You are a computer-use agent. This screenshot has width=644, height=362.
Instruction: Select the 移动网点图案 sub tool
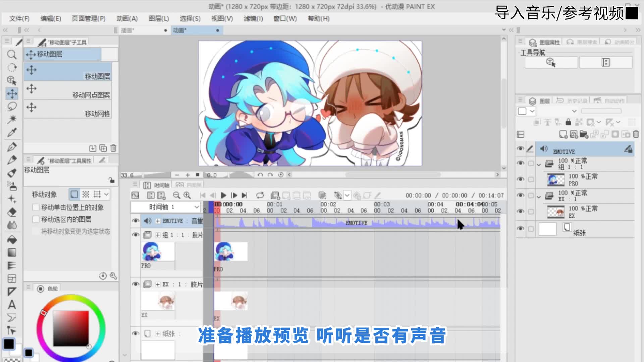(68, 90)
